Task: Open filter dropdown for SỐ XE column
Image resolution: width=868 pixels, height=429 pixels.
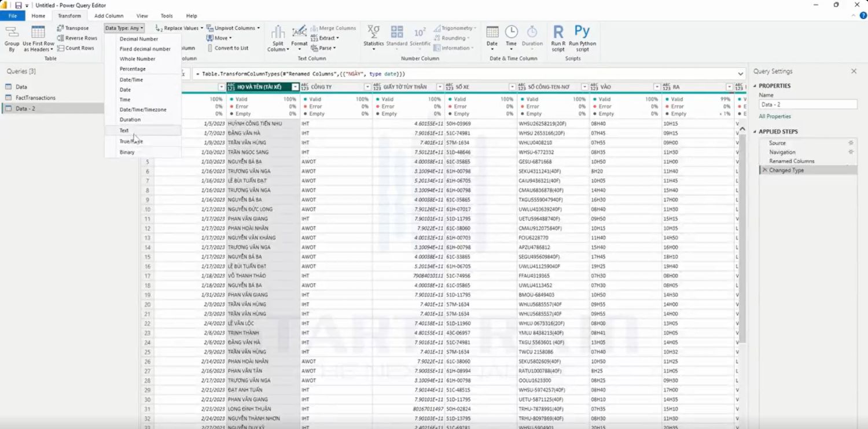Action: [512, 87]
